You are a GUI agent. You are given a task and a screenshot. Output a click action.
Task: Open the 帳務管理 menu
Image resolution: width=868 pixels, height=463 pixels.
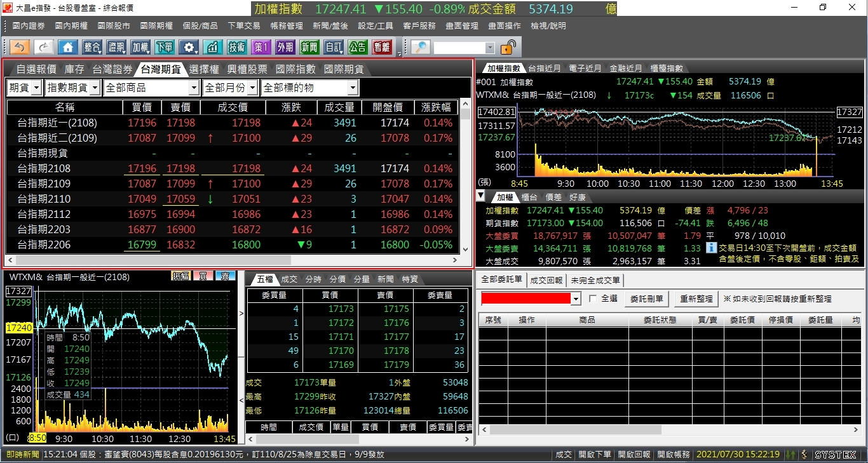coord(287,26)
